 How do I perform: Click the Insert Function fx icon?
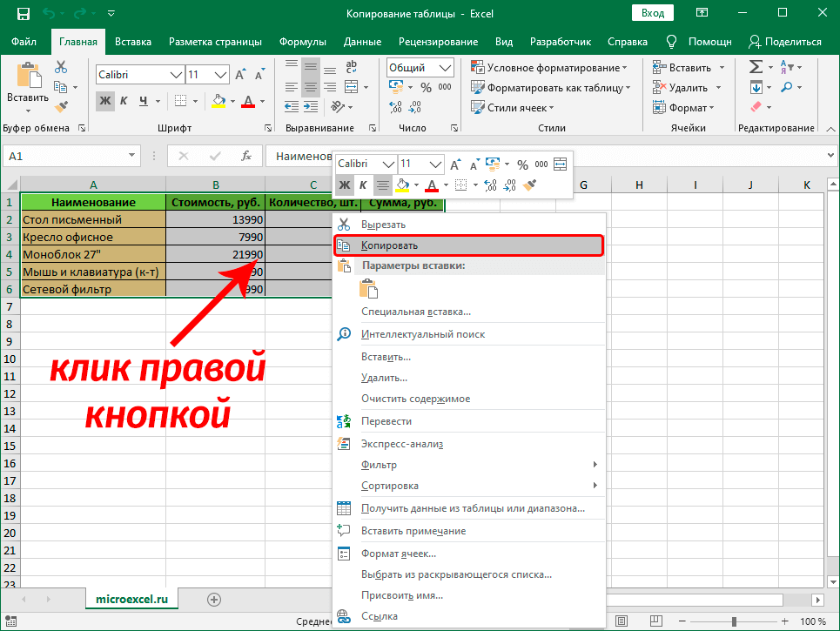point(246,156)
